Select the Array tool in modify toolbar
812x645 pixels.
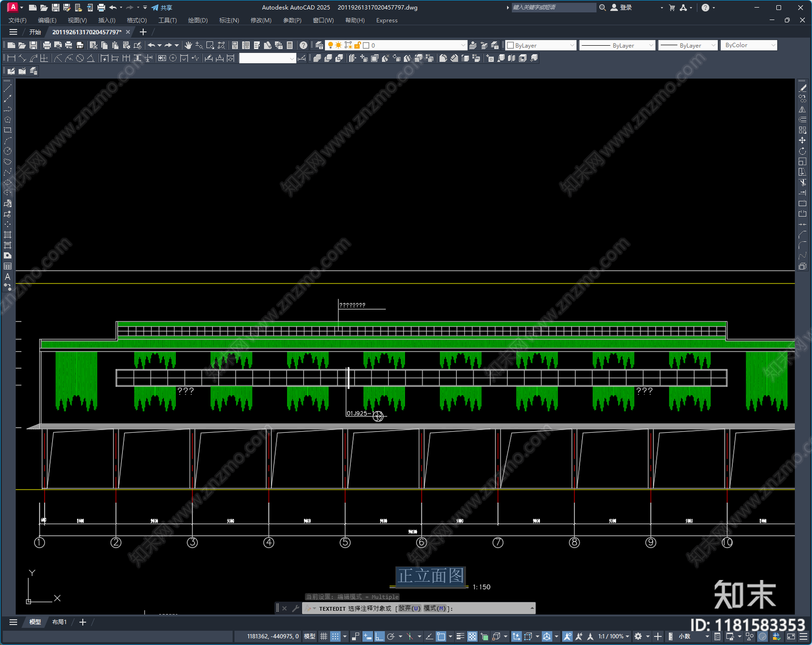[x=802, y=130]
